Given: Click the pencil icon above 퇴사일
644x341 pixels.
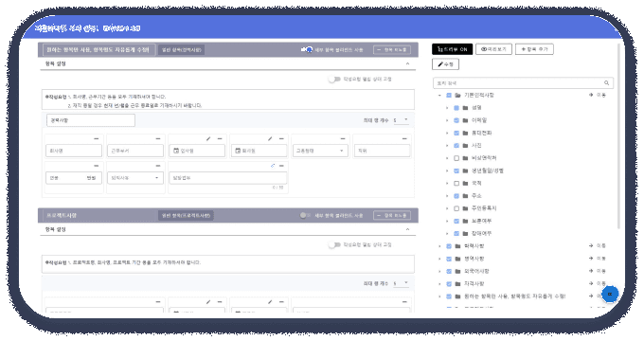Looking at the screenshot, I should click(270, 139).
